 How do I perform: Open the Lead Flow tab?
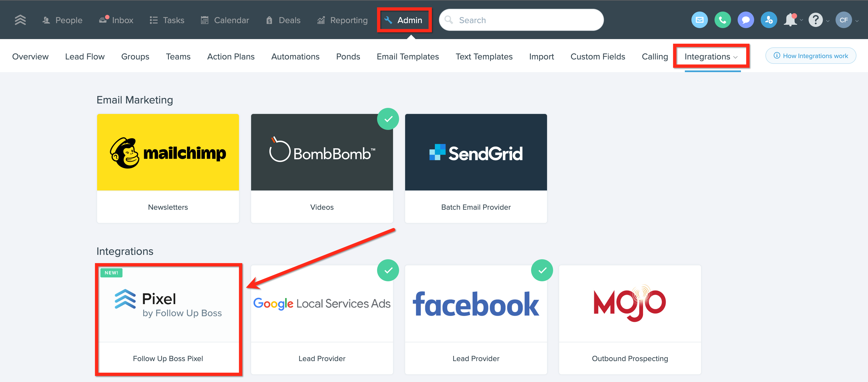pyautogui.click(x=85, y=57)
